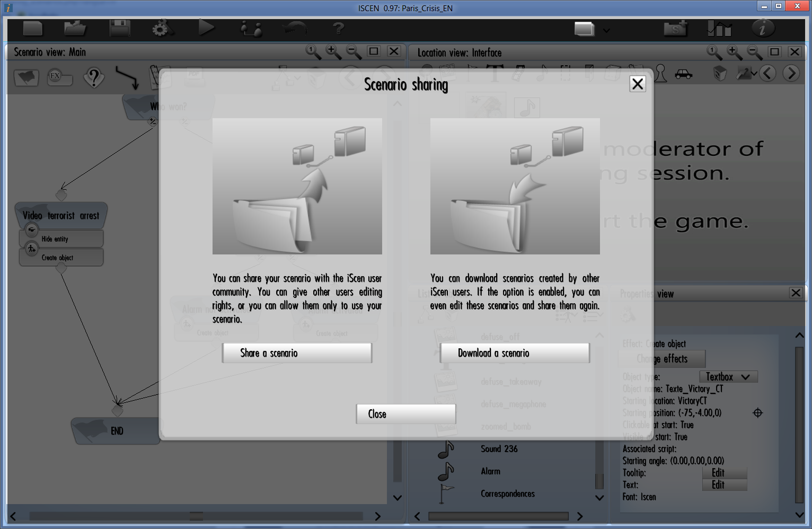Screen dimensions: 812x529
Task: Select the Alarm sound item
Action: pos(490,471)
